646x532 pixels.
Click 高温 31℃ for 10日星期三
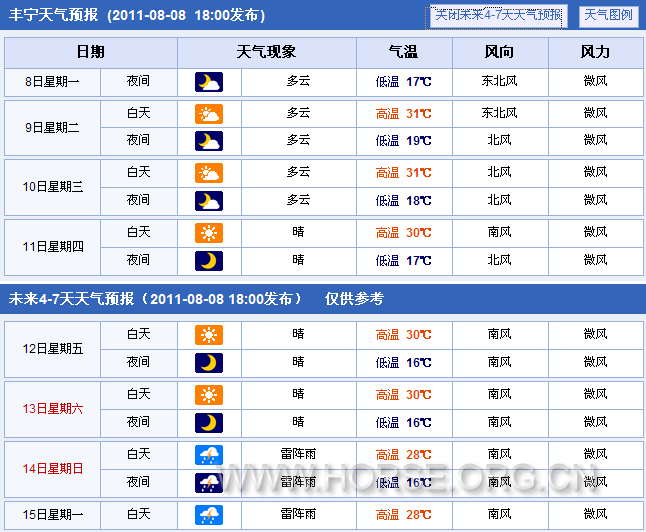(x=403, y=173)
